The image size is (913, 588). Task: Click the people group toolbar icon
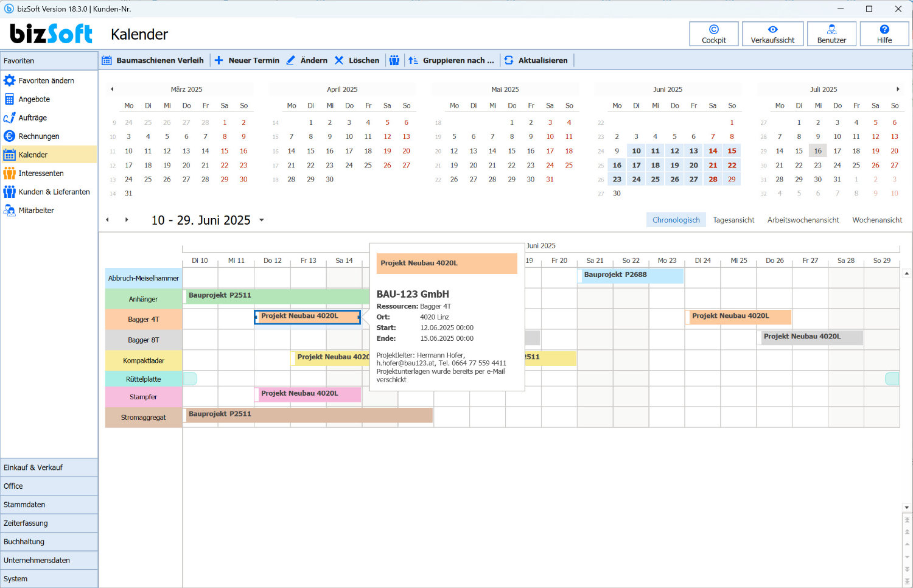(394, 60)
